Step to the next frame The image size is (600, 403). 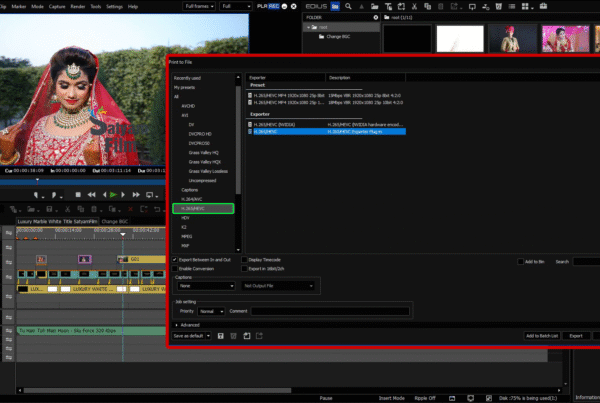123,195
